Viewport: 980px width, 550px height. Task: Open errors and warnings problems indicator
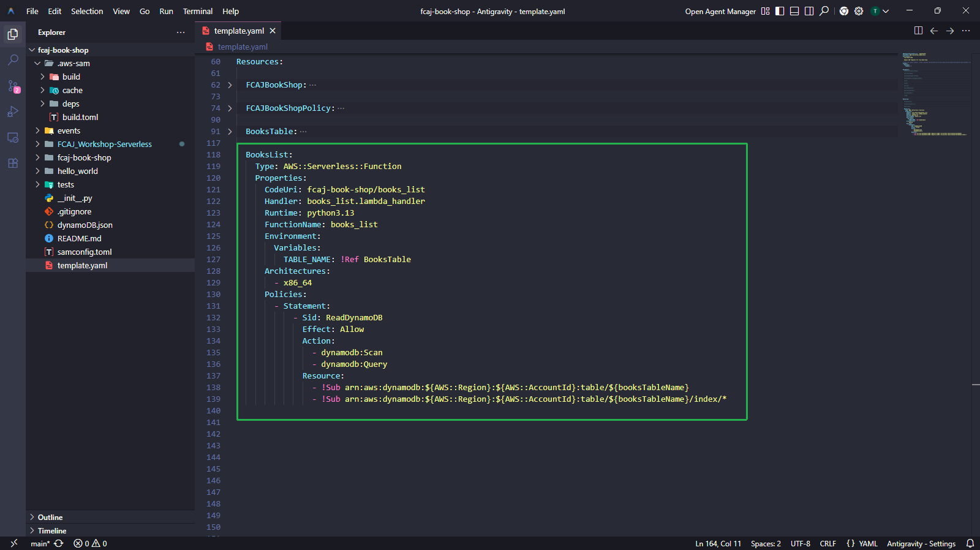pos(90,543)
